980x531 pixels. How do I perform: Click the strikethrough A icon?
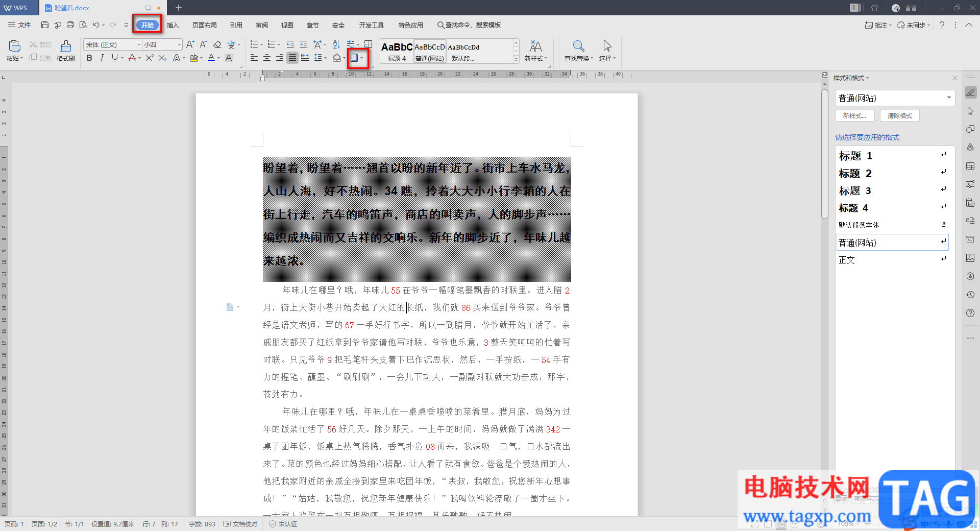pyautogui.click(x=132, y=58)
